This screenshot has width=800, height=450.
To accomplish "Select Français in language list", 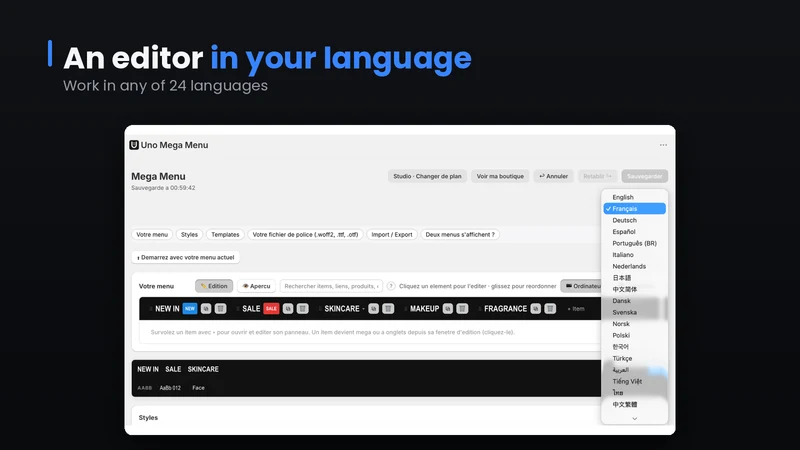I will tap(635, 209).
